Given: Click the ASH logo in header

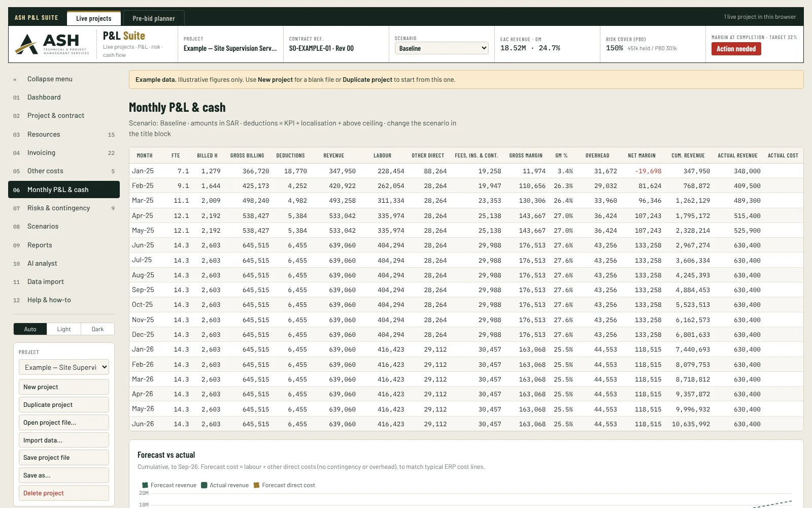Looking at the screenshot, I should [52, 44].
